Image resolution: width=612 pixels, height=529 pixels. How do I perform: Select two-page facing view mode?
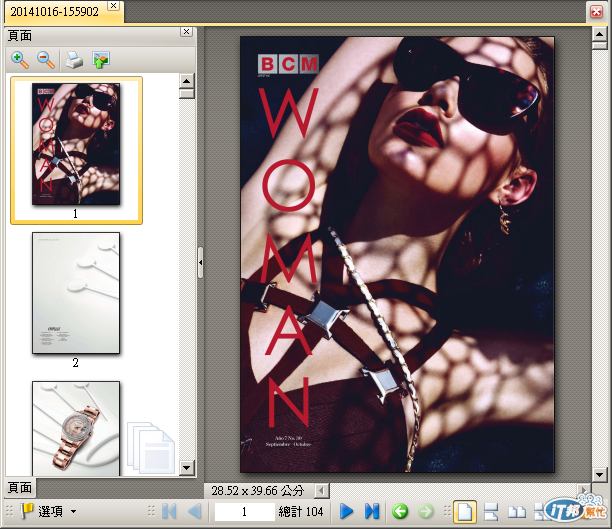click(517, 511)
